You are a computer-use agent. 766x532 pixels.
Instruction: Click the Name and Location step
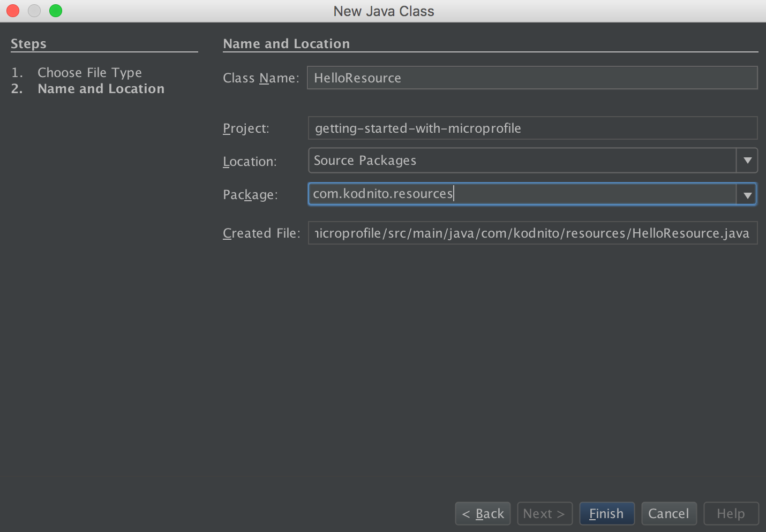point(101,89)
